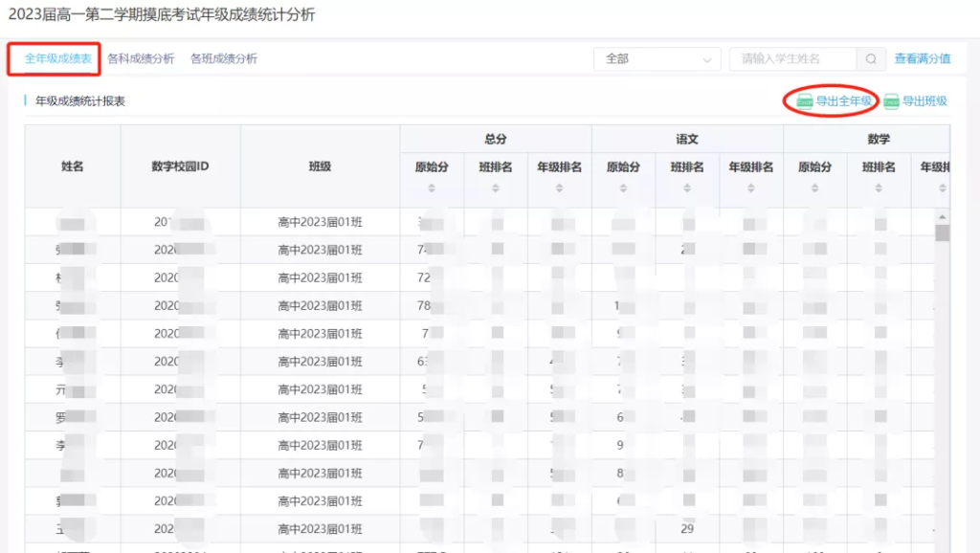Sort by 数学 班排名 column

pyautogui.click(x=879, y=188)
